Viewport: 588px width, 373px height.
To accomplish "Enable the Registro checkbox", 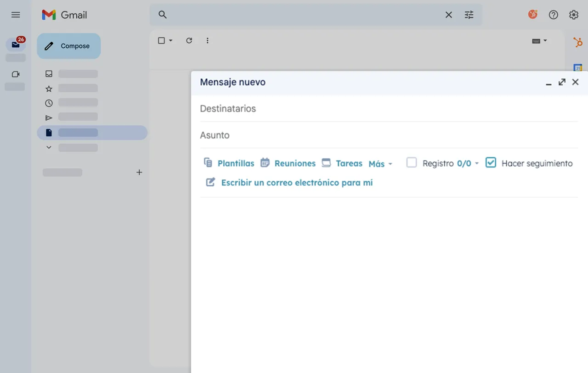I will pyautogui.click(x=412, y=162).
